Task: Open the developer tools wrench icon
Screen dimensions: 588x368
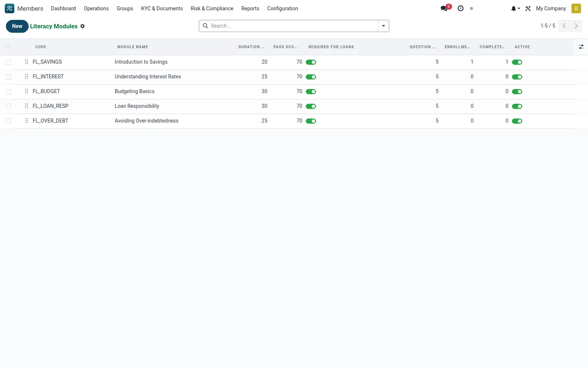Action: (528, 8)
